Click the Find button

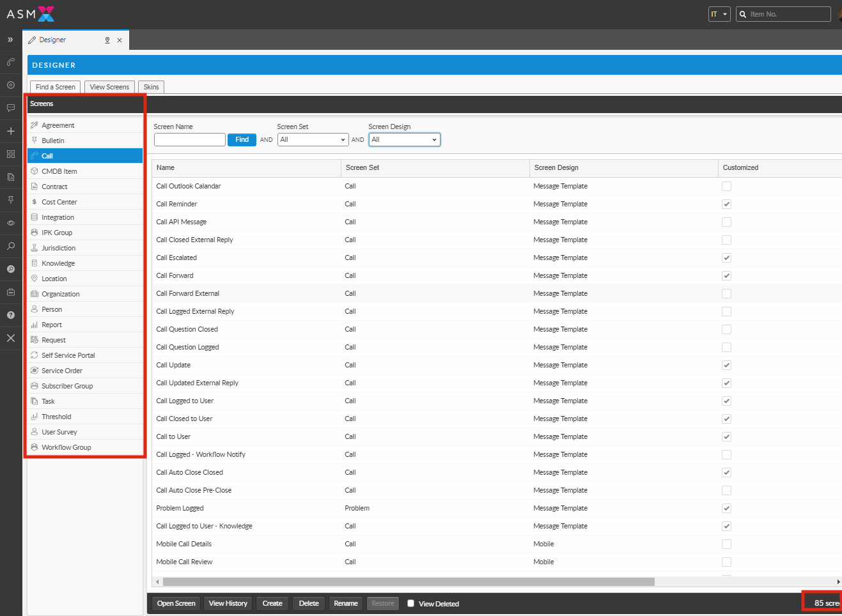click(x=242, y=140)
